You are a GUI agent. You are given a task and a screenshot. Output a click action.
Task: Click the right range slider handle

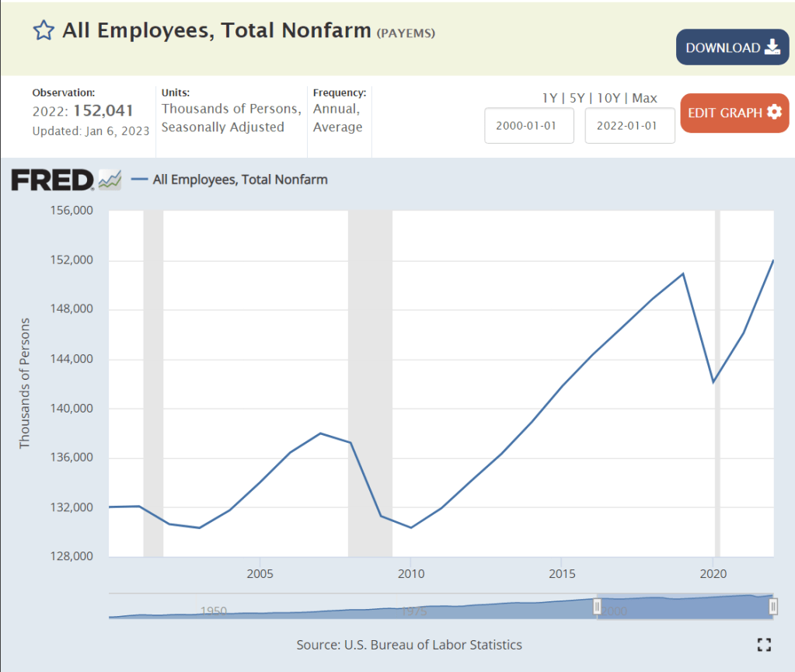click(773, 607)
